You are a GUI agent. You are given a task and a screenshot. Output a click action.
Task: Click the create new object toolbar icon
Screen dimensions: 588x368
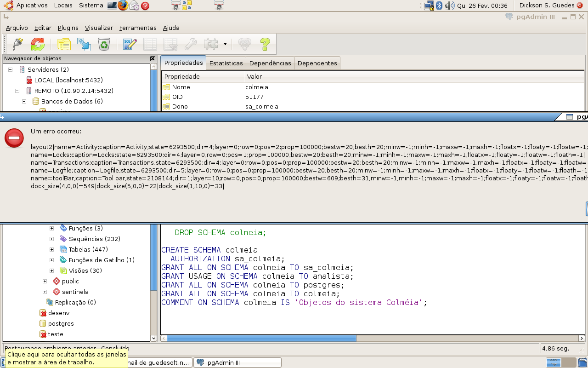point(84,44)
